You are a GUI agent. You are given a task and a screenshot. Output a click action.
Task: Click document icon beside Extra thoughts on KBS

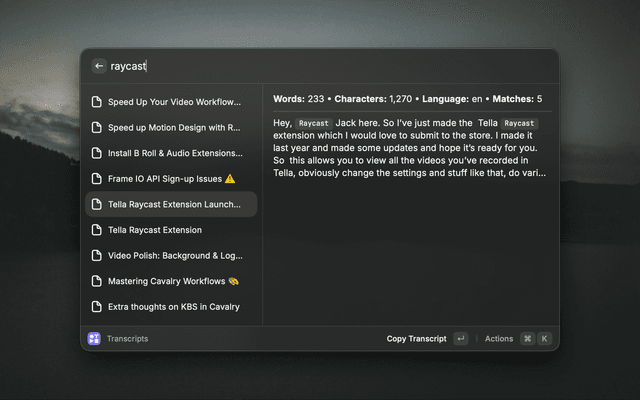97,306
